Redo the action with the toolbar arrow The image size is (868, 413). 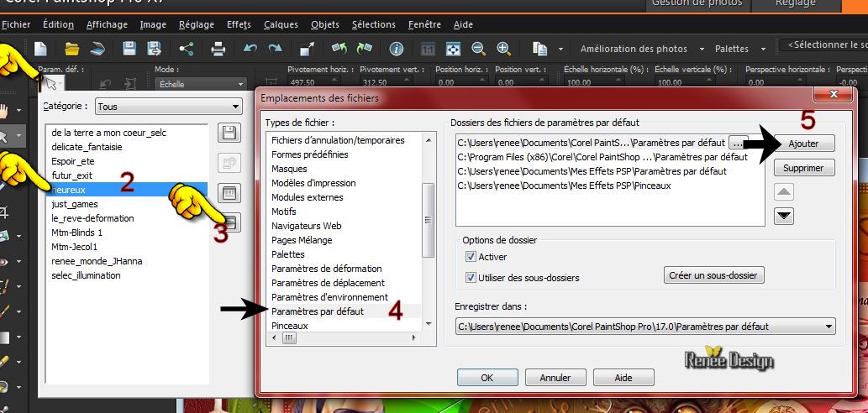[x=275, y=49]
